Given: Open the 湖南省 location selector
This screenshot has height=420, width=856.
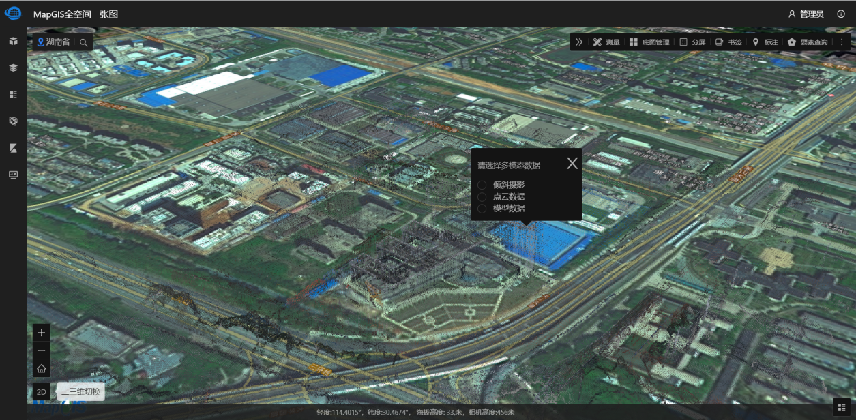Looking at the screenshot, I should click(x=55, y=43).
